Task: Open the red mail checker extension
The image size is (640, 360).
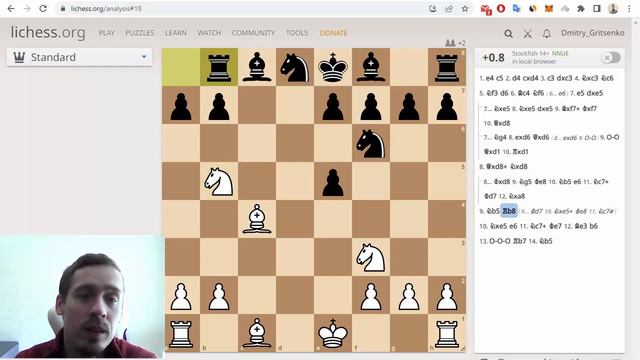Action: 486,9
